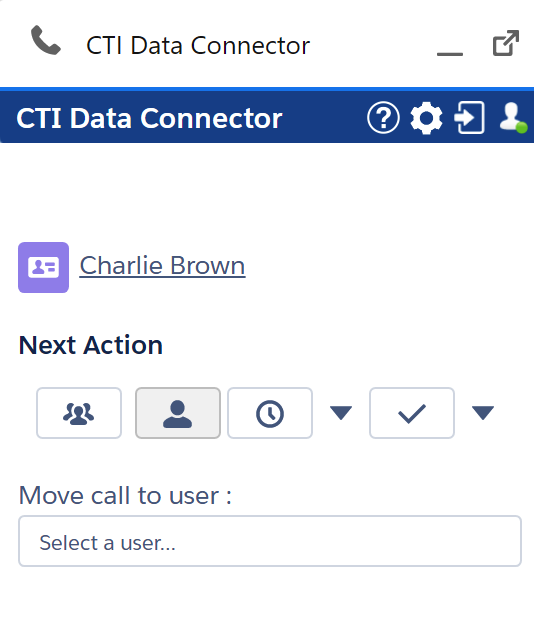Minimize the CTI Data Connector panel

[x=450, y=53]
